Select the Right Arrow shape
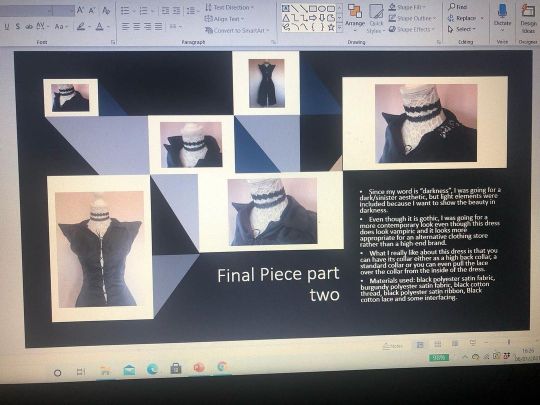Screen dimensions: 540x405 pos(313,18)
